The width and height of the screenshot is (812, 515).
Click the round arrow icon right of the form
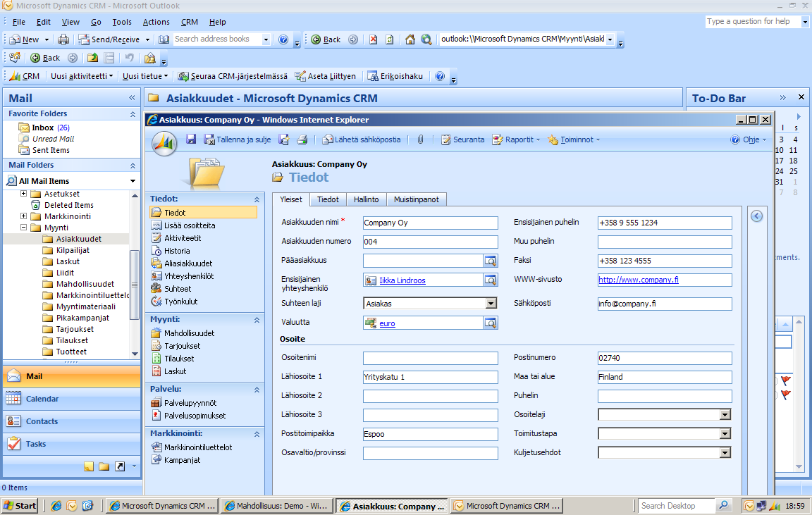coord(756,216)
